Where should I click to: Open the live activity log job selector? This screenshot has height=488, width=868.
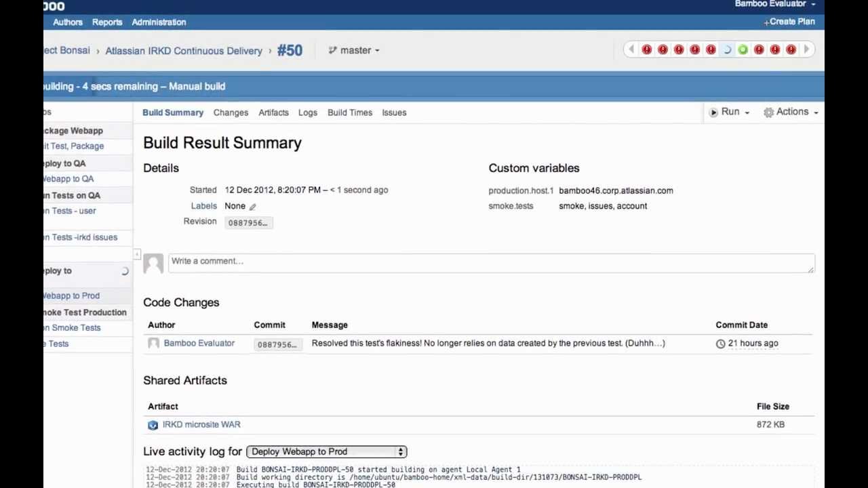point(326,451)
